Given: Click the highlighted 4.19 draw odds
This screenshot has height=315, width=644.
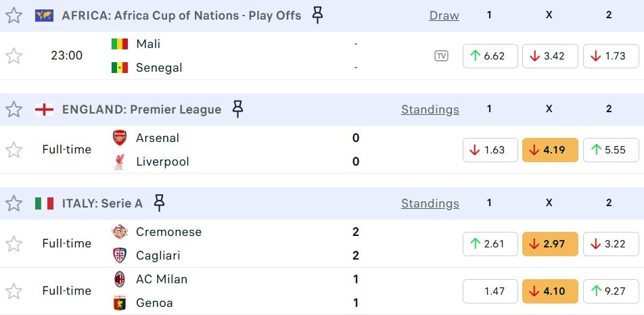Looking at the screenshot, I should click(549, 150).
